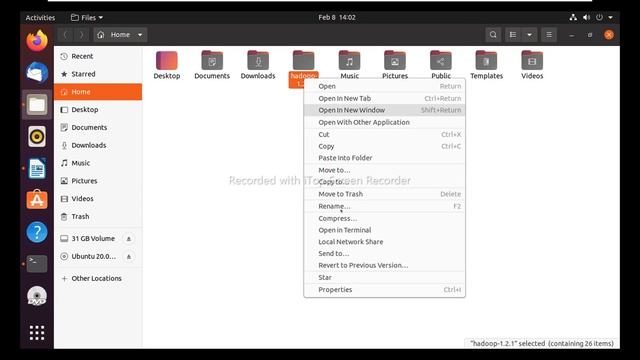Open Other Locations in sidebar

point(98,278)
